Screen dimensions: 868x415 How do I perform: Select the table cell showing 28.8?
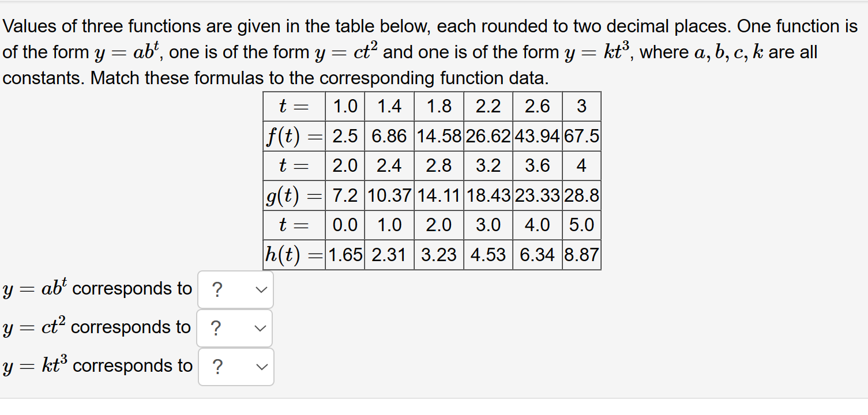(x=581, y=195)
